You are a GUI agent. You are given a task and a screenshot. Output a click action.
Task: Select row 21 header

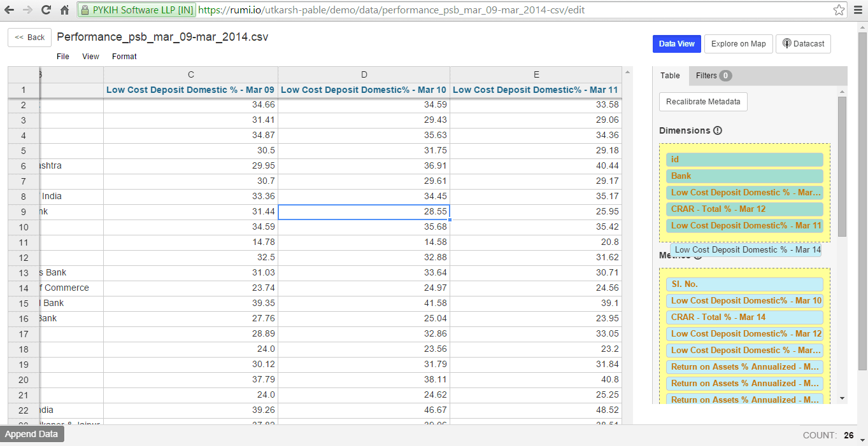(24, 395)
